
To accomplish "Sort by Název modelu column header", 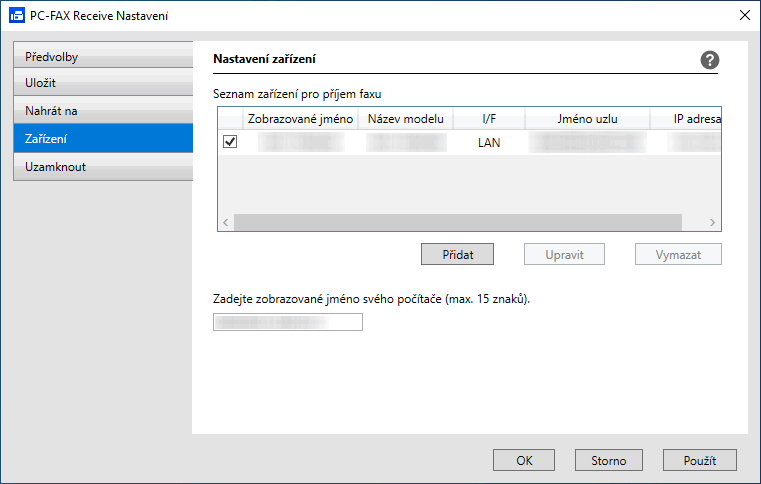I will (405, 119).
